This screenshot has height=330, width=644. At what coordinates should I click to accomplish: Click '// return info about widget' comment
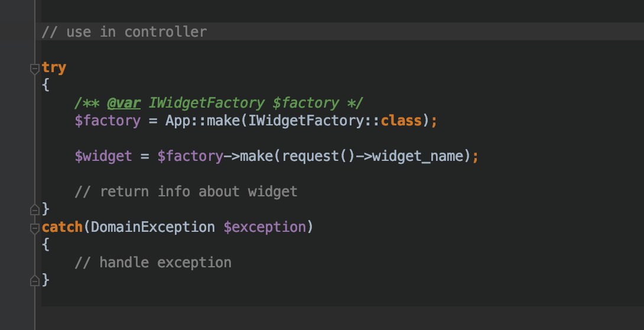click(x=186, y=192)
